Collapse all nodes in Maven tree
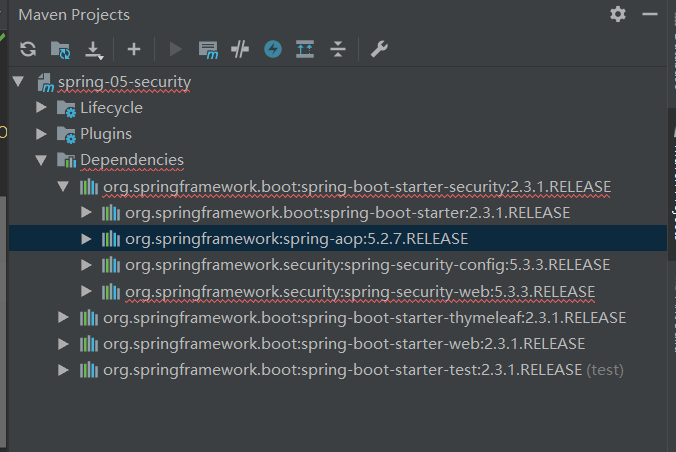Viewport: 676px width, 452px height. [337, 49]
